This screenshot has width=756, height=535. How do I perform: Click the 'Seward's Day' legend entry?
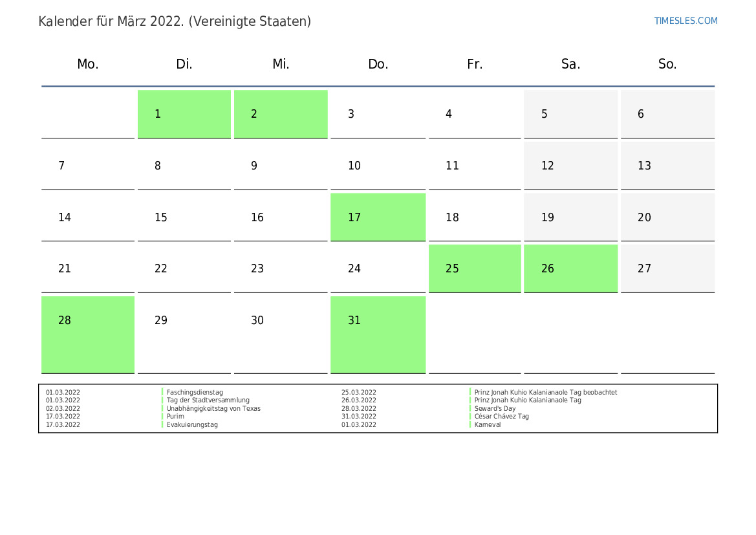(495, 408)
